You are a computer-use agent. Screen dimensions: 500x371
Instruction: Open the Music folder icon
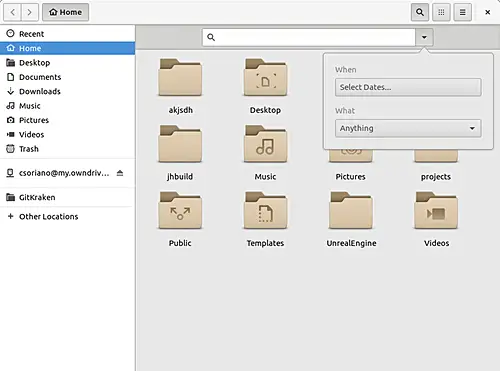coord(265,144)
